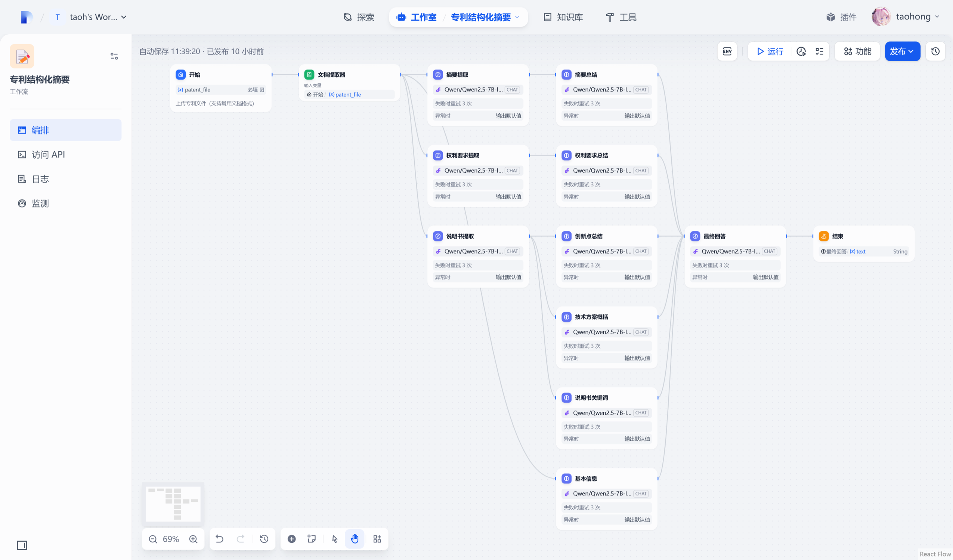This screenshot has height=560, width=953.
Task: Toggle the sidebar collapse icon
Action: (x=22, y=545)
